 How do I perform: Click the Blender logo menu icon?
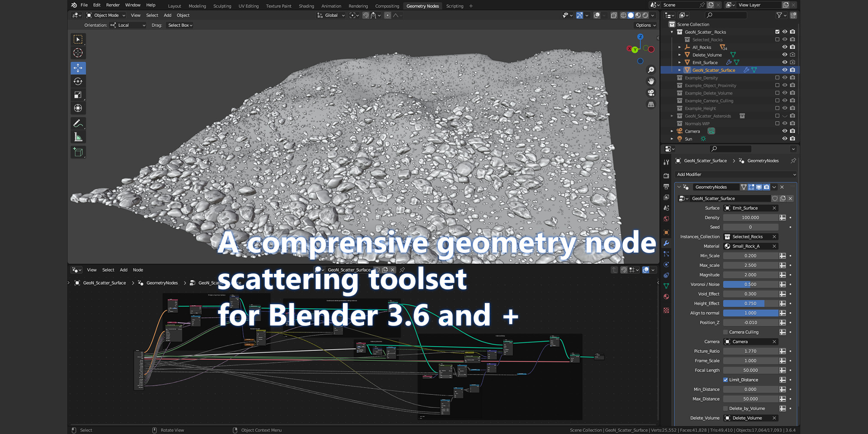(x=74, y=5)
